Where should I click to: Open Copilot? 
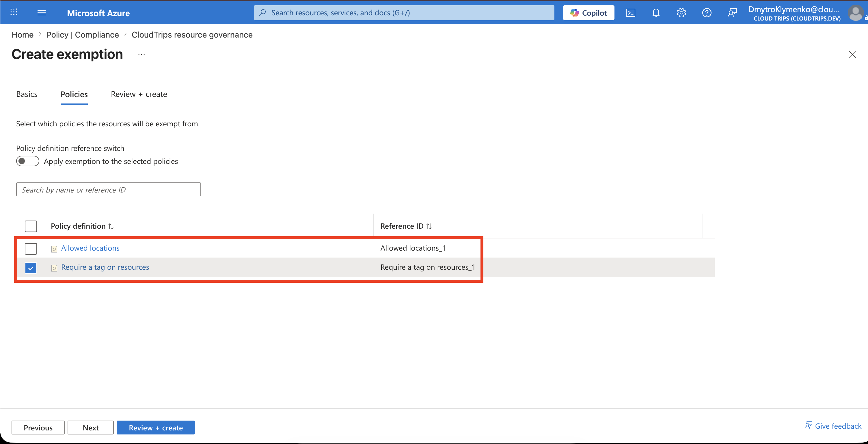pyautogui.click(x=588, y=13)
